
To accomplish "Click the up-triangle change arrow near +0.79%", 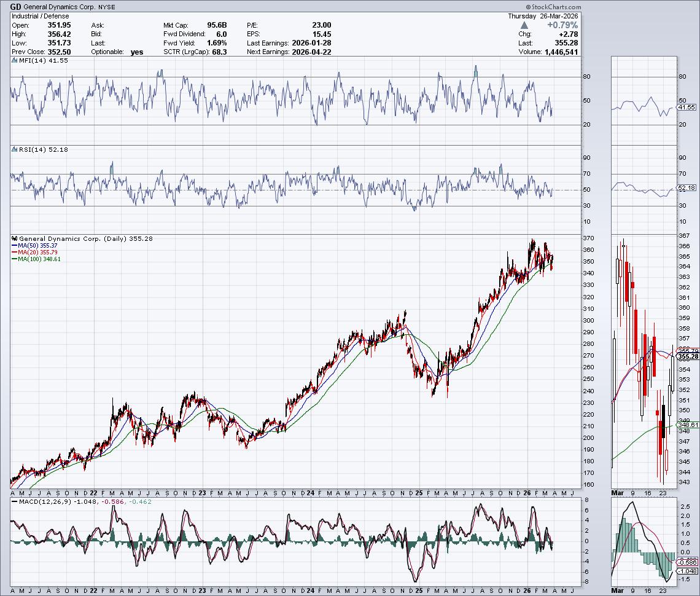I will point(524,25).
